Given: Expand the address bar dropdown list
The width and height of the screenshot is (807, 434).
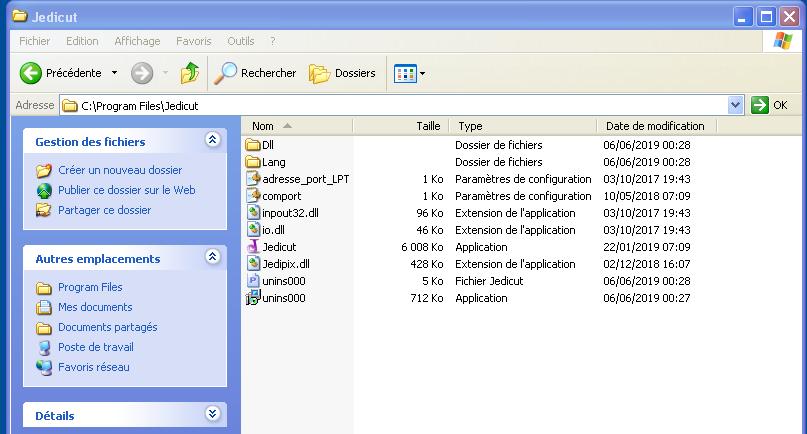Looking at the screenshot, I should click(736, 105).
